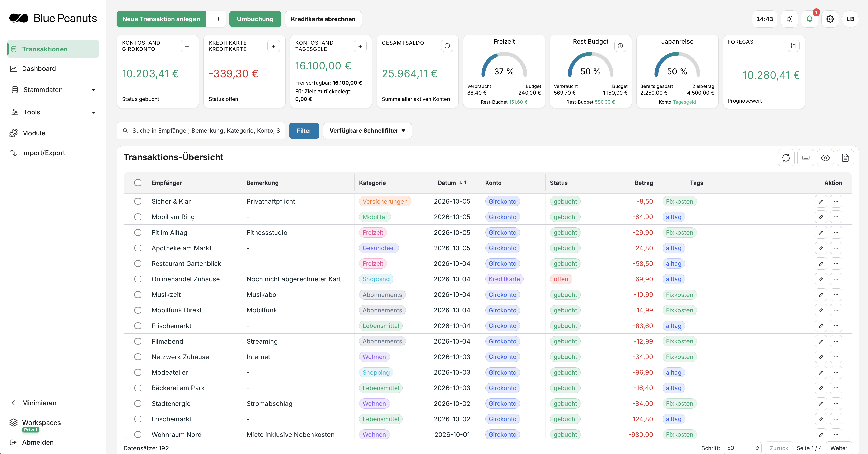Toggle light/dark theme sun icon
The image size is (868, 454).
(789, 19)
